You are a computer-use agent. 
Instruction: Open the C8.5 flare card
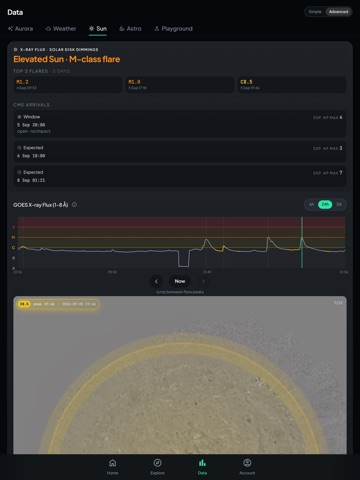(x=292, y=85)
